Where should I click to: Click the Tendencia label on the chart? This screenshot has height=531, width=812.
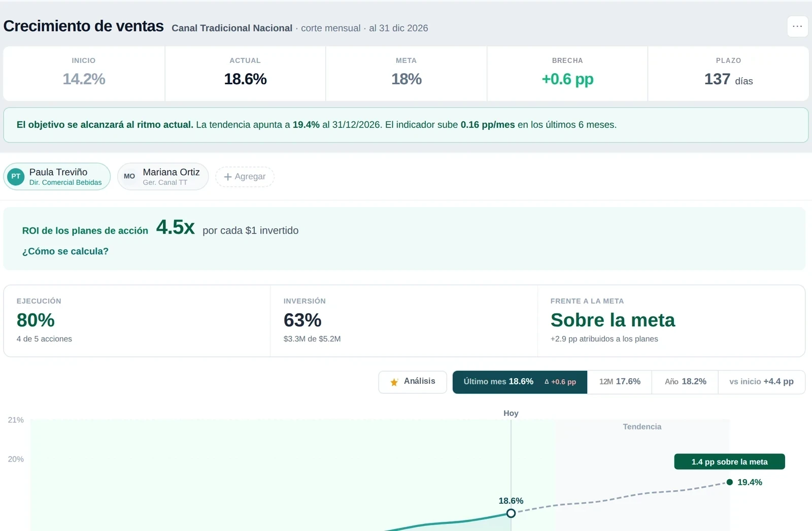642,427
